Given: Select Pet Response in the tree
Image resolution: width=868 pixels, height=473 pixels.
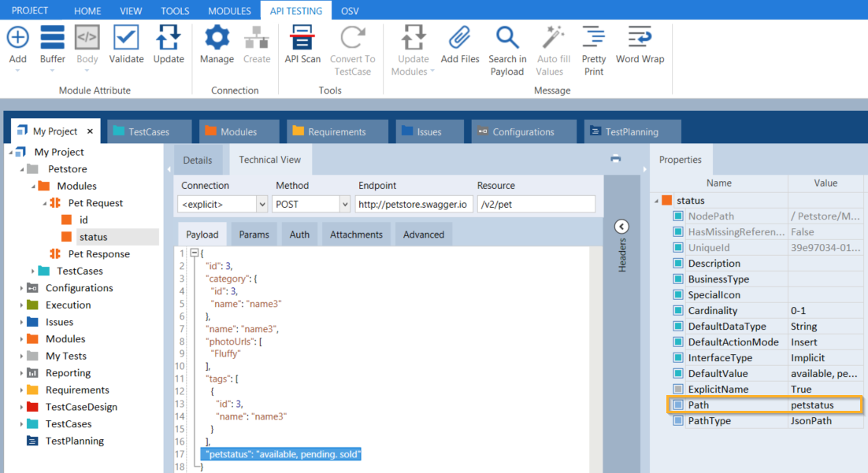Looking at the screenshot, I should (98, 254).
